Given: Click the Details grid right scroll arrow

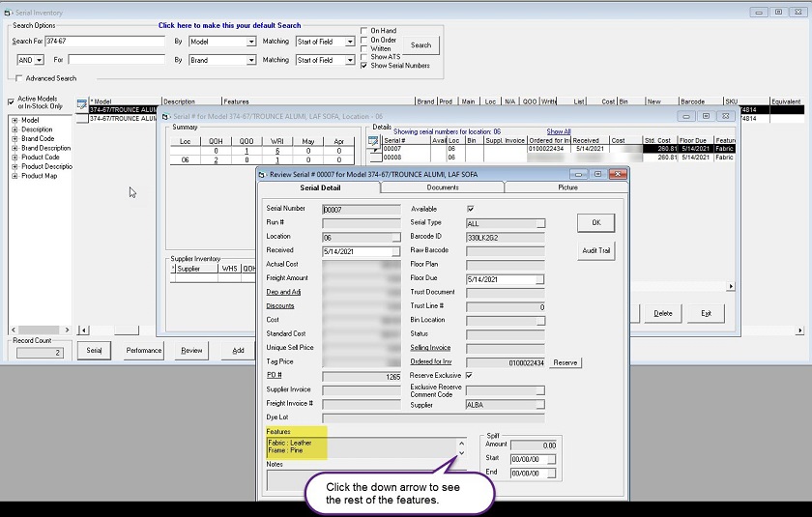Looking at the screenshot, I should click(x=731, y=286).
